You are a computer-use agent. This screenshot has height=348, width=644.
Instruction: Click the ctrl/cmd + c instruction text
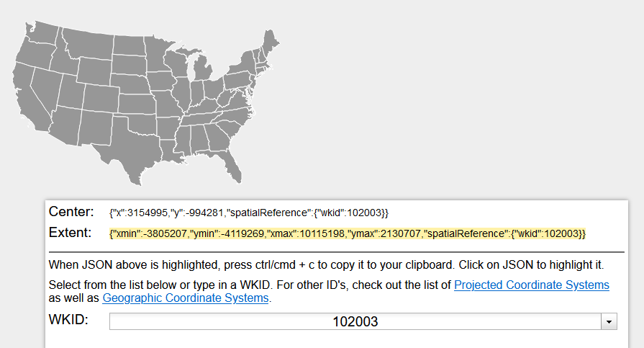(326, 264)
